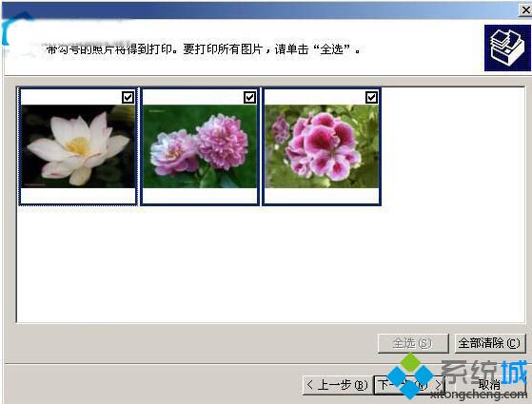Click the partial blue logo at top-left
Image resolution: width=532 pixels, height=404 pixels.
(13, 30)
